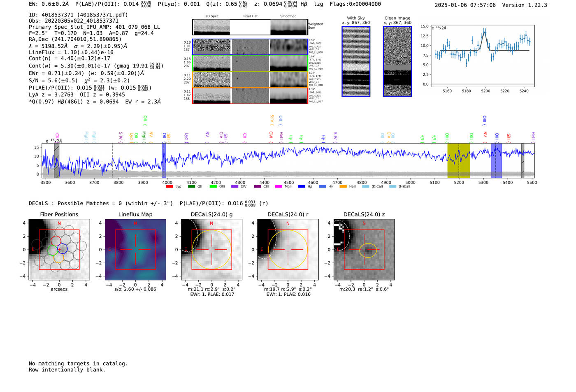This screenshot has height=392, width=576.
Task: Click the *Q(0.97) Hβ(4861) solution line
Action: click(95, 102)
